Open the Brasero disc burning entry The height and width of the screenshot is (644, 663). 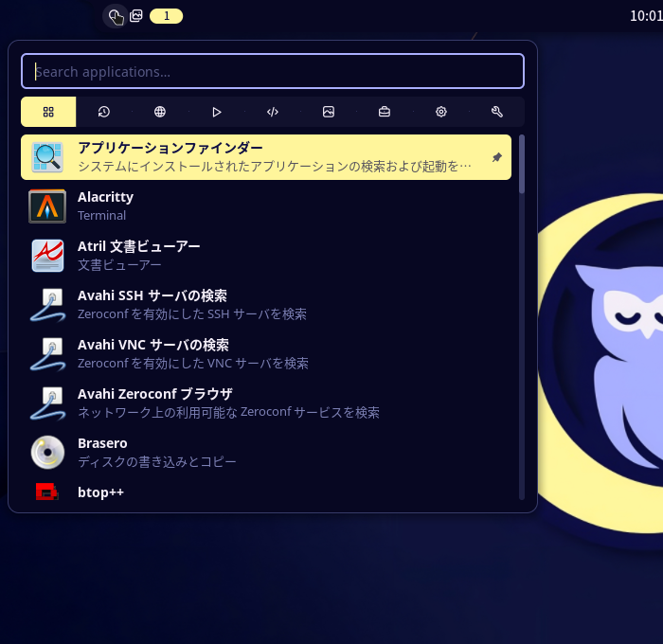point(266,453)
